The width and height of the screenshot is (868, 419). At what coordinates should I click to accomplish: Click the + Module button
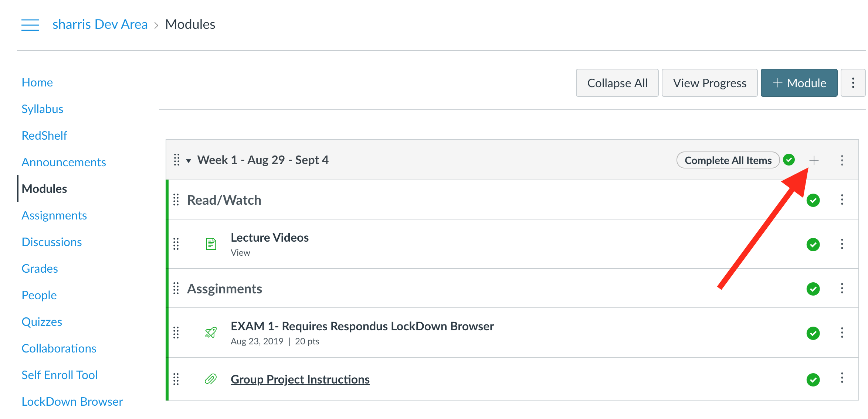coord(799,83)
